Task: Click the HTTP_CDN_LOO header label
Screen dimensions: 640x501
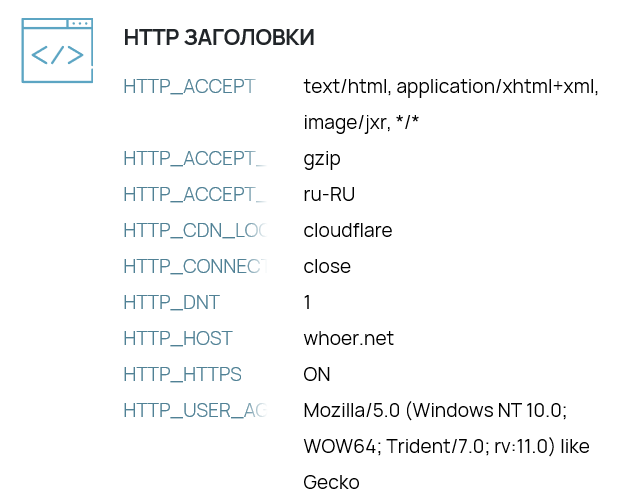Action: (194, 230)
